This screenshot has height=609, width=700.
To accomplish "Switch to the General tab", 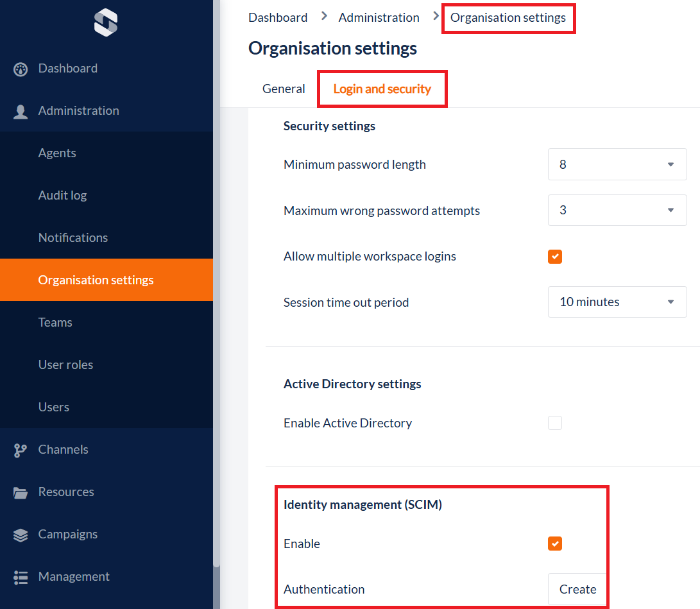I will tap(284, 89).
